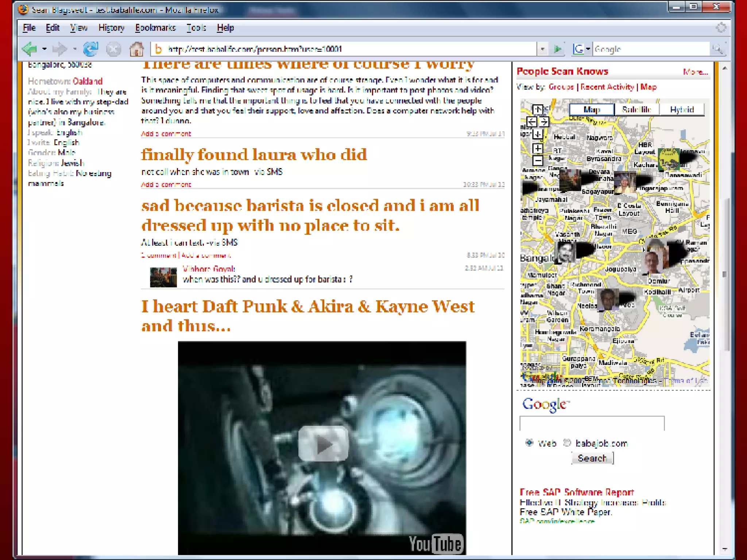Screen dimensions: 747x560
Task: Click the Google search input field in sidebar
Action: click(592, 423)
